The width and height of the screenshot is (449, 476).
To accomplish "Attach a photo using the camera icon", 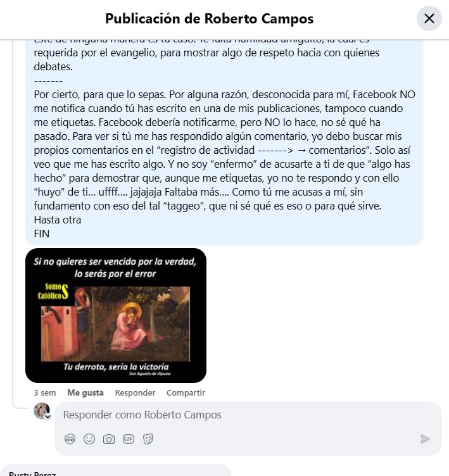I will (109, 439).
